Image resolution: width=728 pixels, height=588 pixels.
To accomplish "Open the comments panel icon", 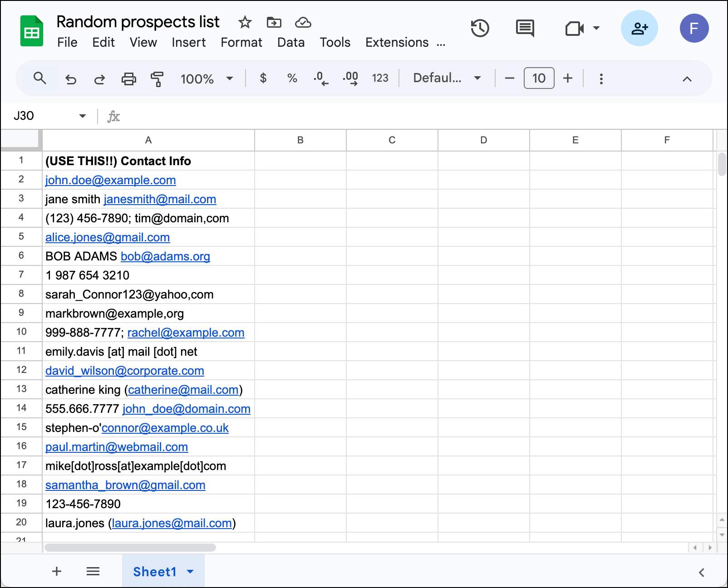I will (525, 28).
